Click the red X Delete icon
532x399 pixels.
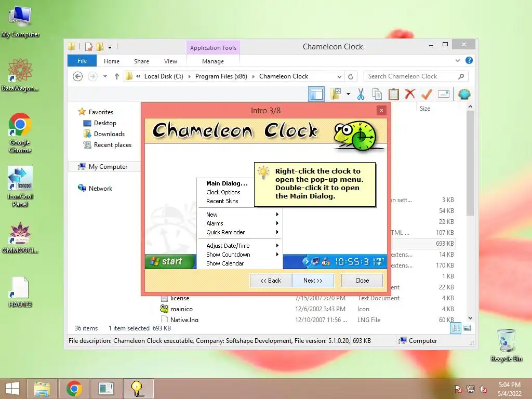click(x=410, y=94)
